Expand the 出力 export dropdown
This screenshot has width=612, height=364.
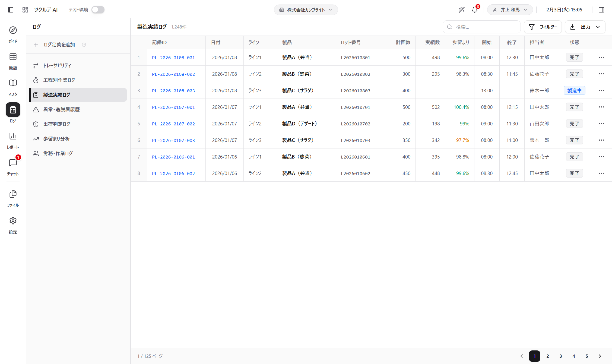click(x=585, y=27)
